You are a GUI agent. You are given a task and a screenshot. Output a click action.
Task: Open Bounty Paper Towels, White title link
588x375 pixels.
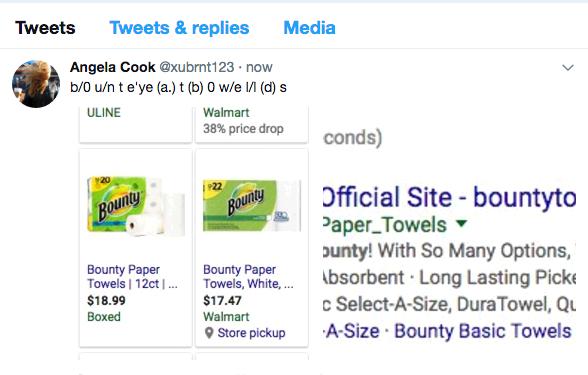[x=248, y=276]
